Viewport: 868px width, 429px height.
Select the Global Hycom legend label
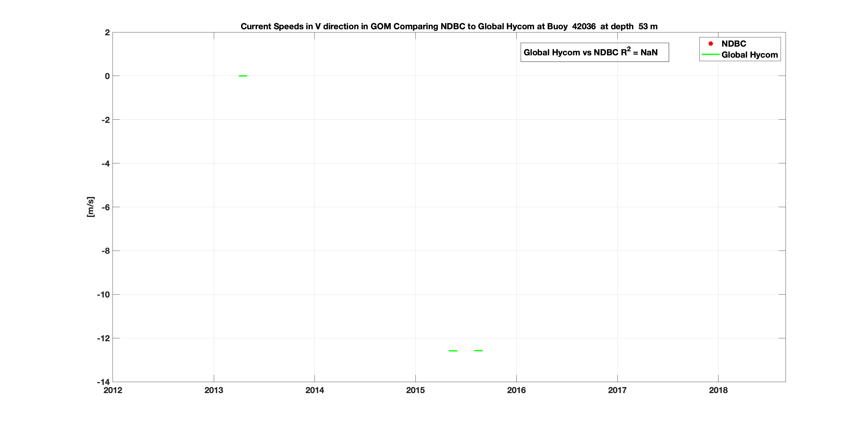(x=749, y=55)
